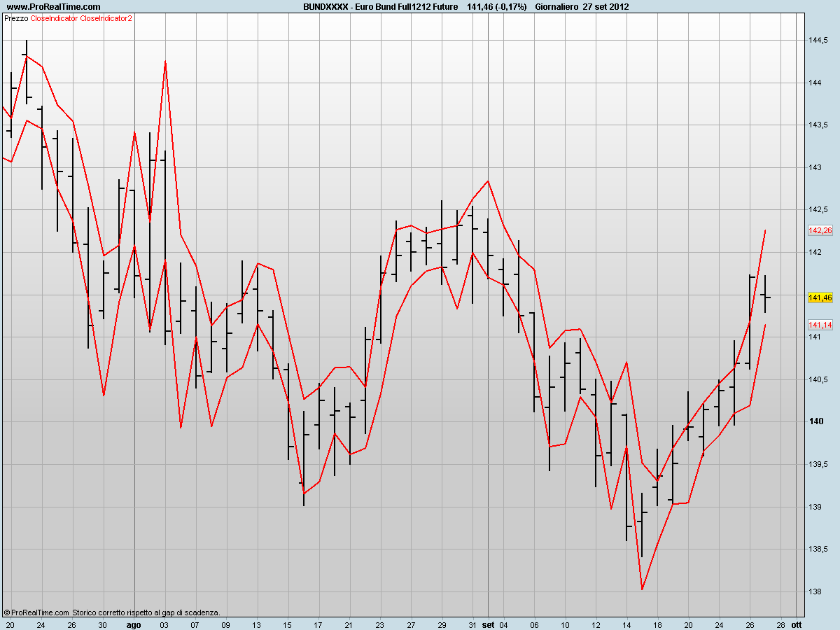Click the 10 date label on time axis

coord(565,624)
